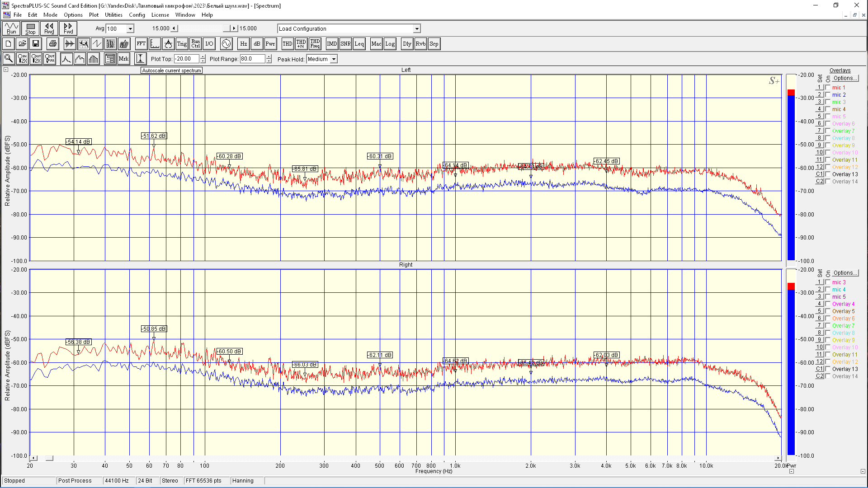Click the SNR utility icon
This screenshot has width=868, height=488.
(345, 44)
